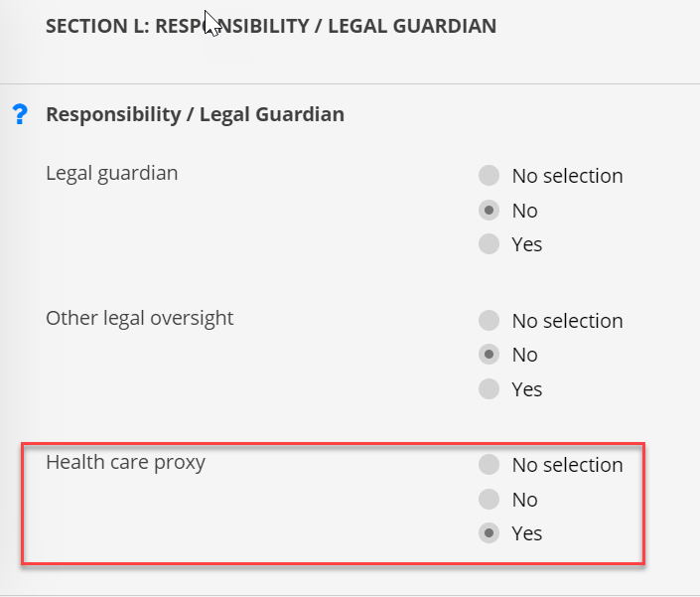Choose Yes for Health care proxy
700x597 pixels.
click(489, 533)
